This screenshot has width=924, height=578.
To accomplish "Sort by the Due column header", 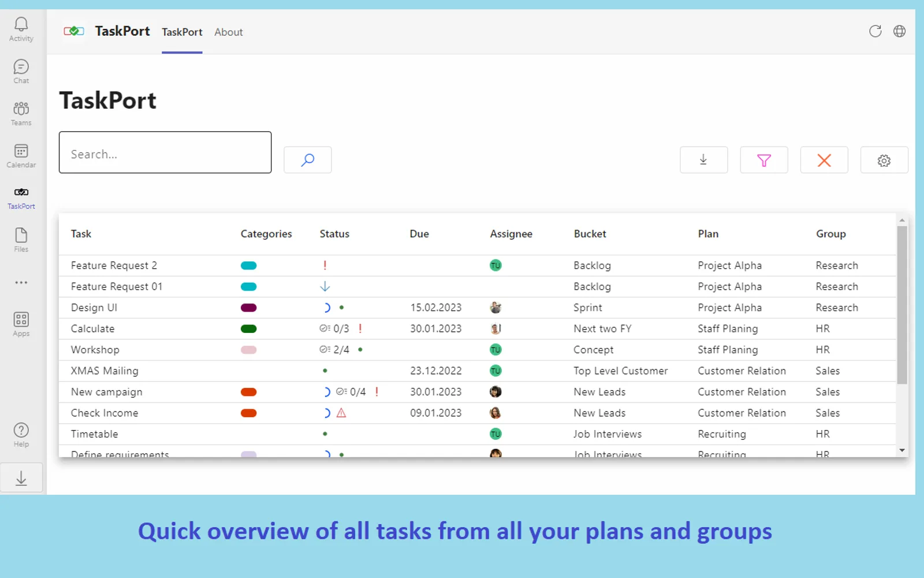I will tap(419, 234).
